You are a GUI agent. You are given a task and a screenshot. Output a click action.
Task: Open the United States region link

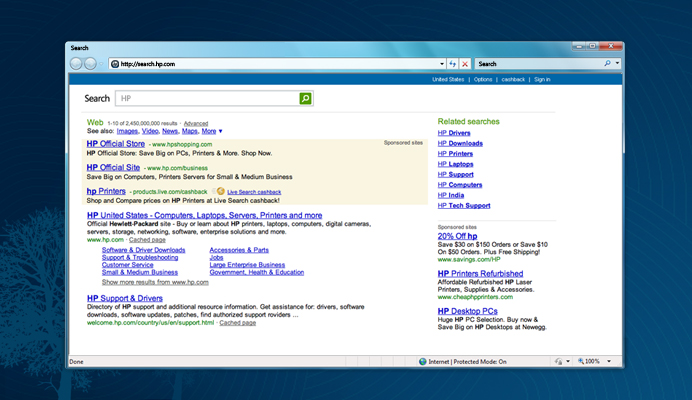click(448, 79)
